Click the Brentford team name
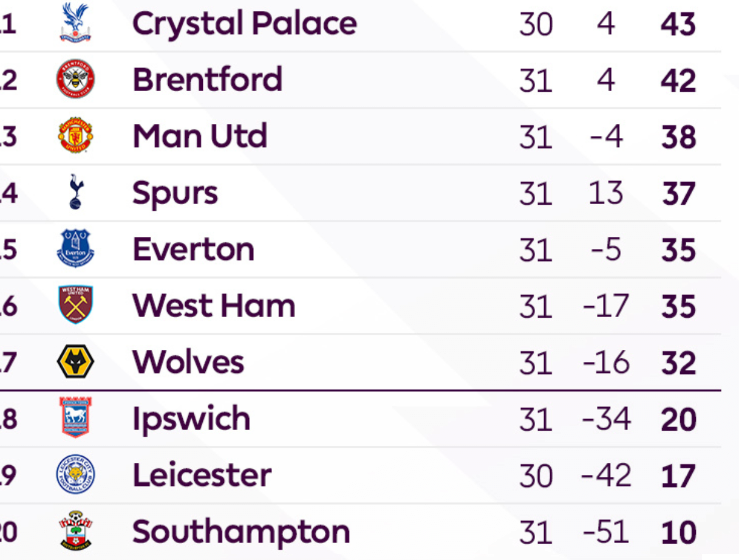Image resolution: width=739 pixels, height=560 pixels. 208,80
